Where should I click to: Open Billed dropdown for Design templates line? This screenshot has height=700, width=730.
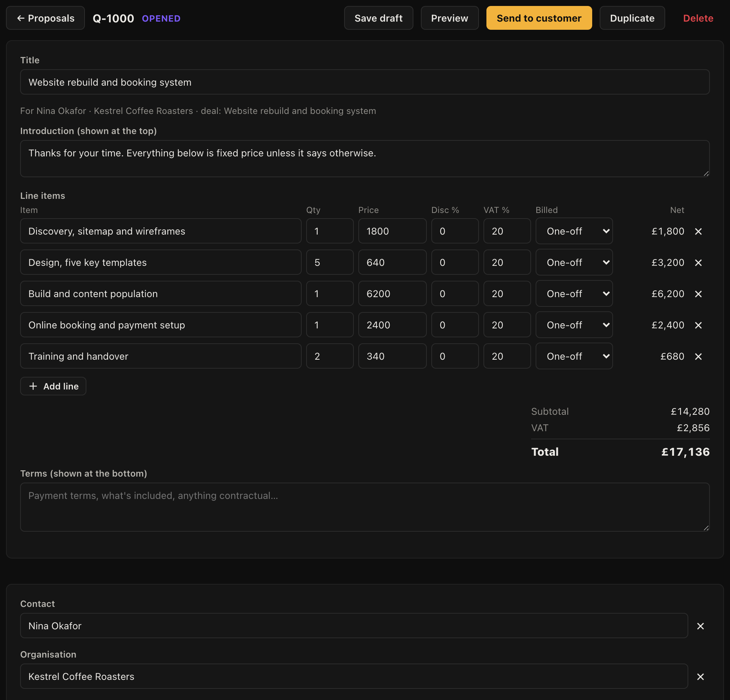tap(574, 262)
